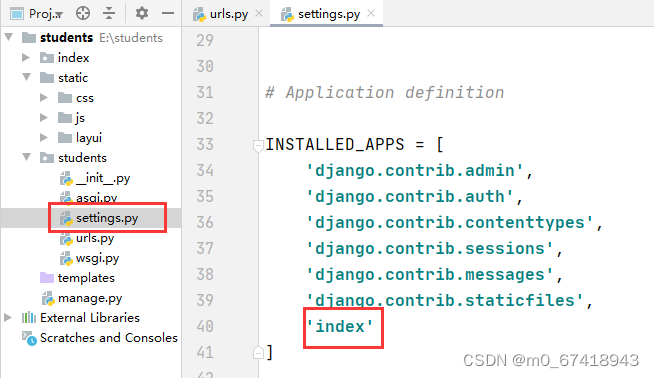
Task: Click the Python icon on settings.py tab
Action: pos(287,14)
